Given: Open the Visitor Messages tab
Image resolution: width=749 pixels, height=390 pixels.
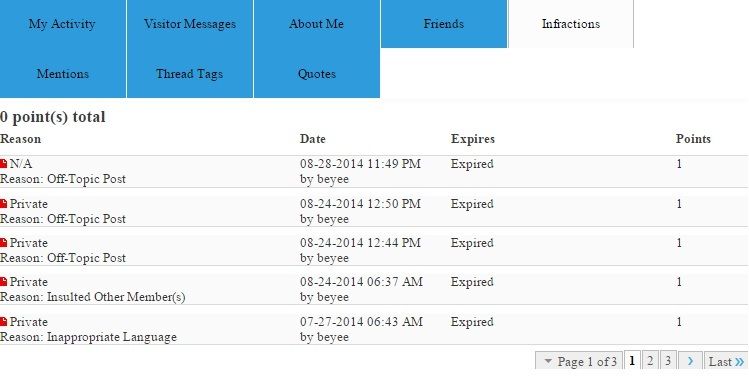Looking at the screenshot, I should [190, 24].
